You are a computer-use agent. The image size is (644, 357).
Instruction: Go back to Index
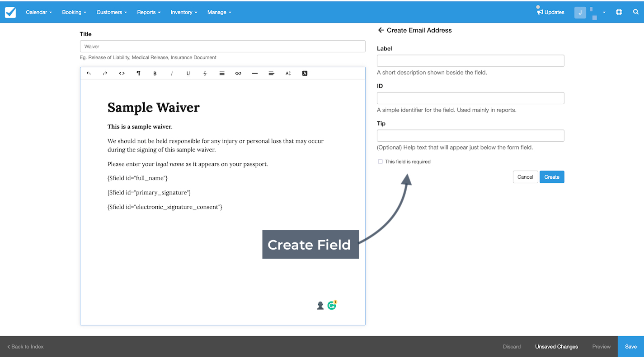[25, 347]
